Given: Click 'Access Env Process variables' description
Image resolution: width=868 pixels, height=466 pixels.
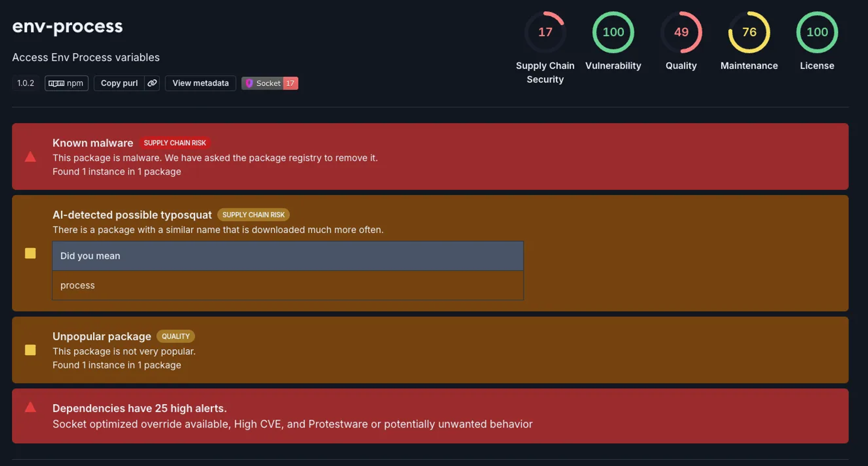Looking at the screenshot, I should [x=86, y=58].
